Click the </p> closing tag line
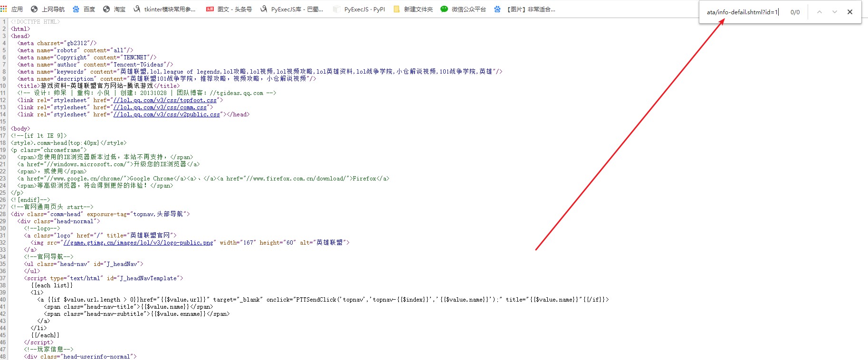Image resolution: width=868 pixels, height=360 pixels. coord(17,193)
